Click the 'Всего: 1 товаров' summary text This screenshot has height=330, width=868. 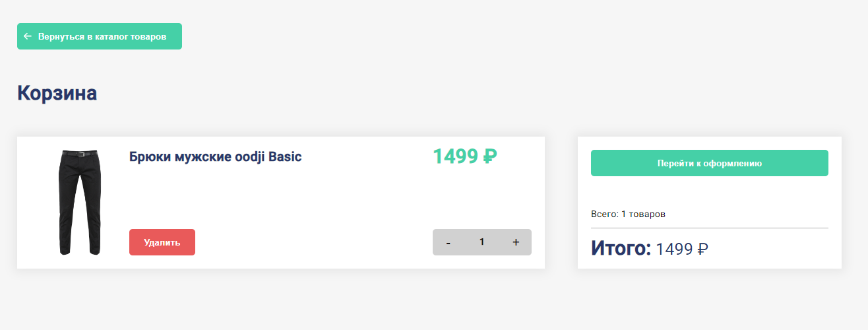[x=629, y=214]
